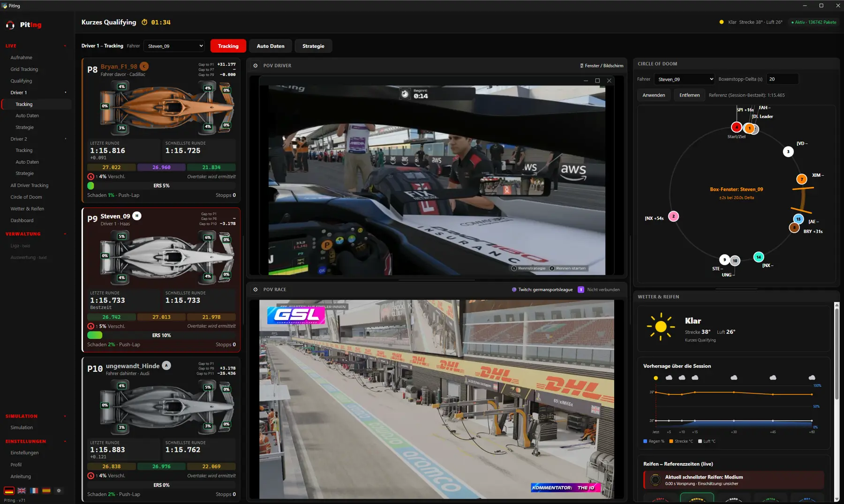This screenshot has width=844, height=504.
Task: Click the wear icon on Steven_09 card
Action: (x=90, y=326)
